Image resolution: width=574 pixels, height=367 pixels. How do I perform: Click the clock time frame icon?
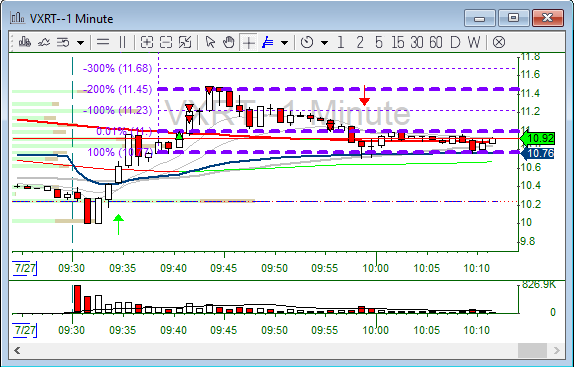click(x=307, y=42)
